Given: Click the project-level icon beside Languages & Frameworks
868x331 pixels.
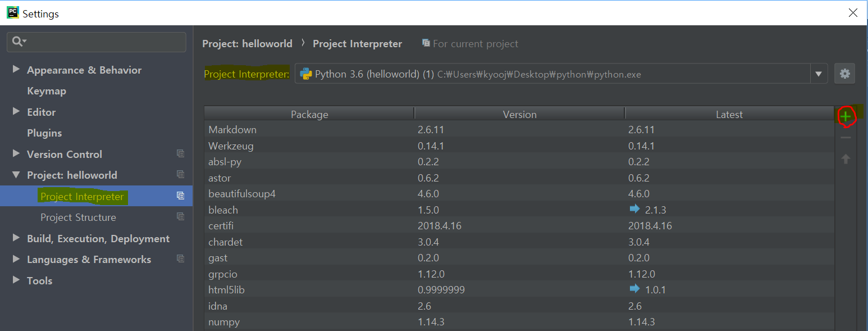Looking at the screenshot, I should 180,259.
